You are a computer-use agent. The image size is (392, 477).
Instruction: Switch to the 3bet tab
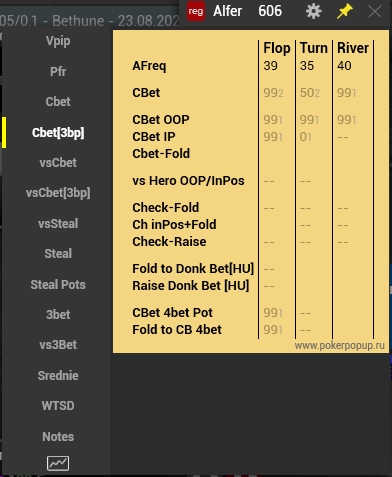(x=58, y=315)
